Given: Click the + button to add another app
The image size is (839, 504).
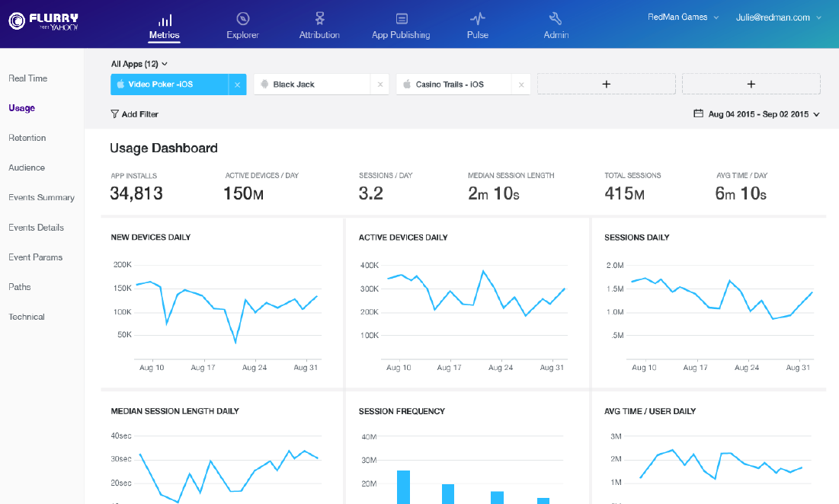Looking at the screenshot, I should point(606,84).
